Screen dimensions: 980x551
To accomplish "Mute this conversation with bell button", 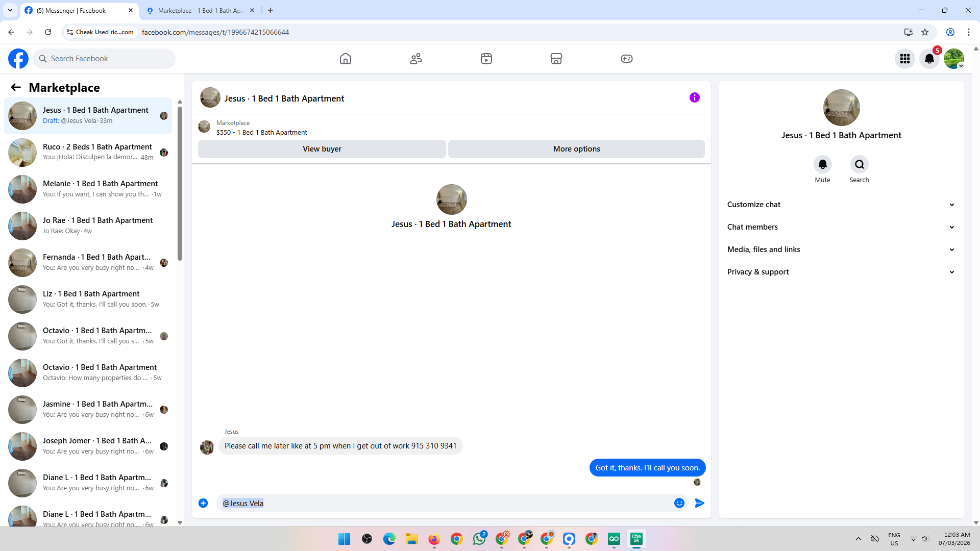I will [822, 164].
